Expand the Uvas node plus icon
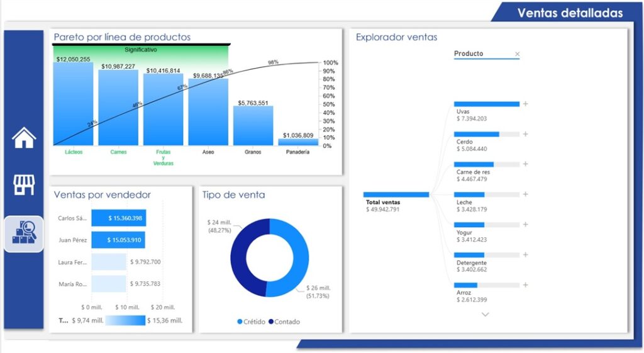This screenshot has height=353, width=644. coord(525,104)
